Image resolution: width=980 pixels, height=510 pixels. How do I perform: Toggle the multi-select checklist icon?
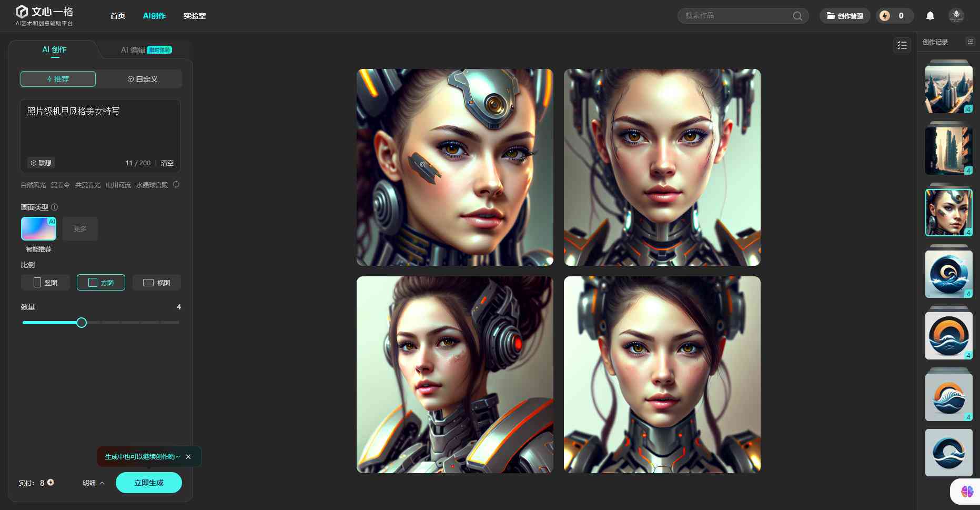[902, 45]
